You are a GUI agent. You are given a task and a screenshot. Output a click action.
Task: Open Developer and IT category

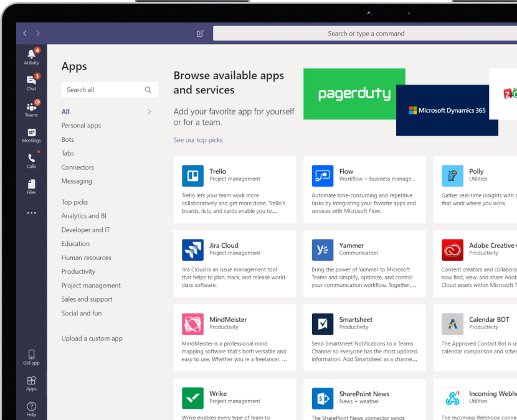[x=85, y=230]
